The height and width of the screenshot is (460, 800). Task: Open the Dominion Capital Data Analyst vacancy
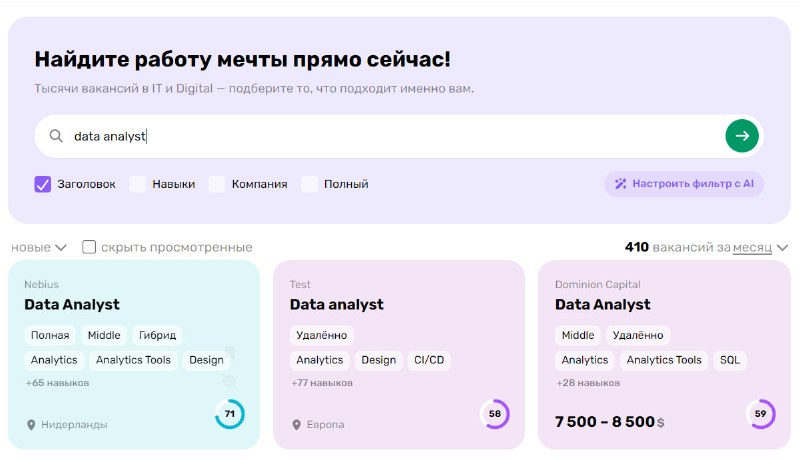(603, 304)
